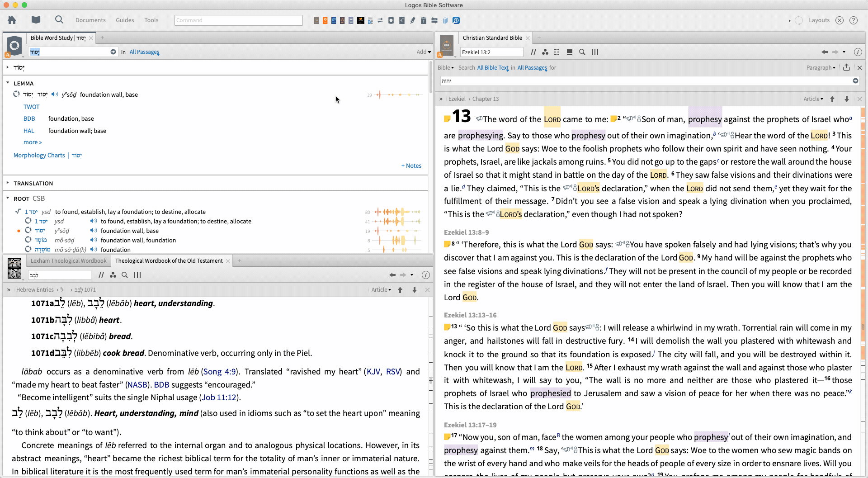Select the Bible Word Study tab
The image size is (868, 478).
(x=58, y=38)
